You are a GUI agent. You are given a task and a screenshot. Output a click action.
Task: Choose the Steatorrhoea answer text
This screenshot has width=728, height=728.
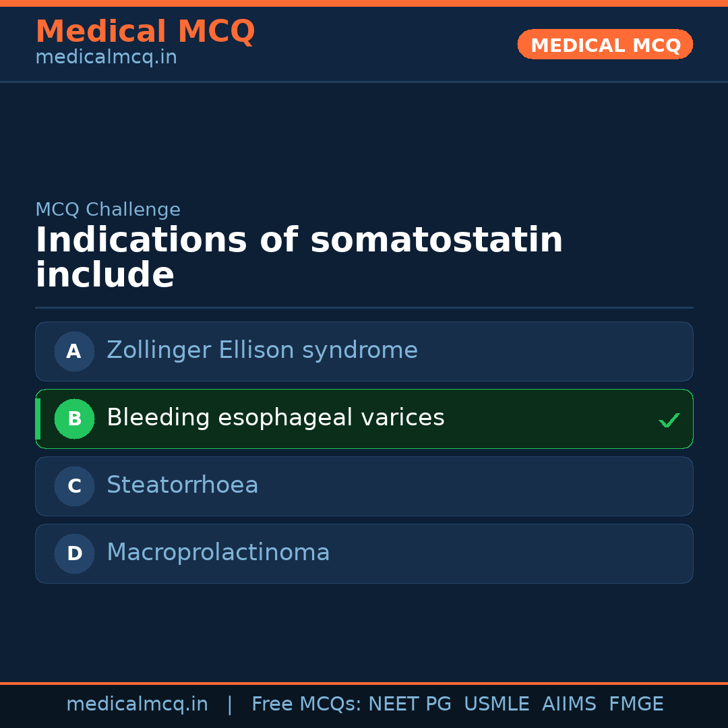(x=182, y=485)
